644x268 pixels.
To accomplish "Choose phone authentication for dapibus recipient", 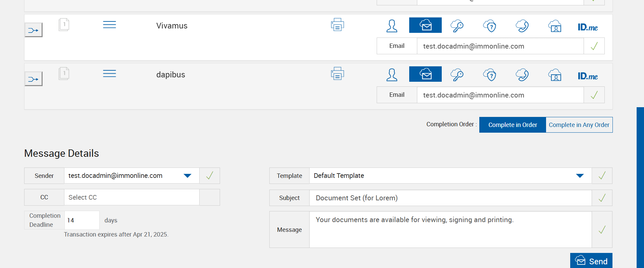I will (522, 75).
